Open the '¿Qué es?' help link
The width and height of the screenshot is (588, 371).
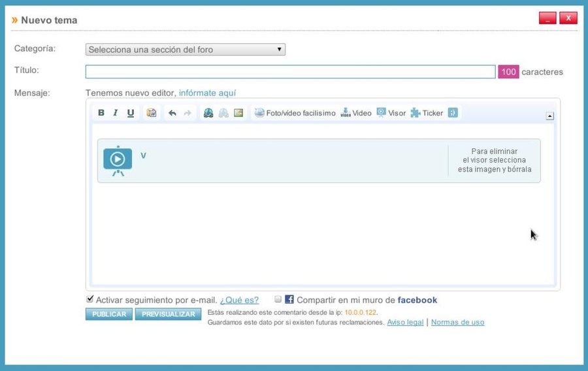point(239,300)
